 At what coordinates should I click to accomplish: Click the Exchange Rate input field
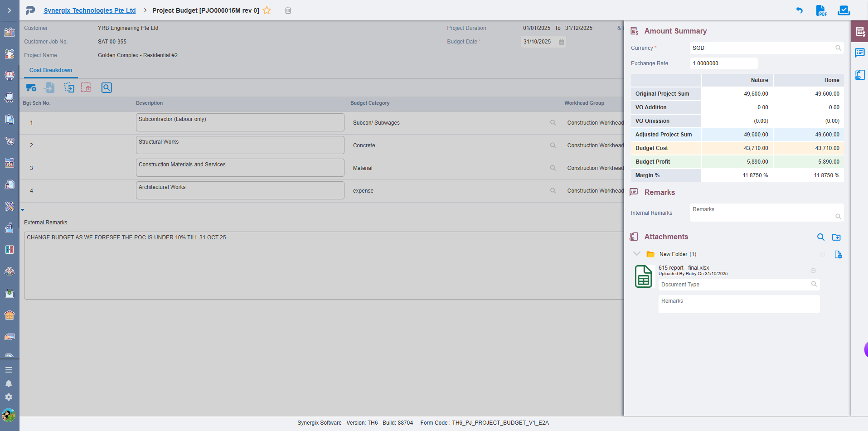723,63
